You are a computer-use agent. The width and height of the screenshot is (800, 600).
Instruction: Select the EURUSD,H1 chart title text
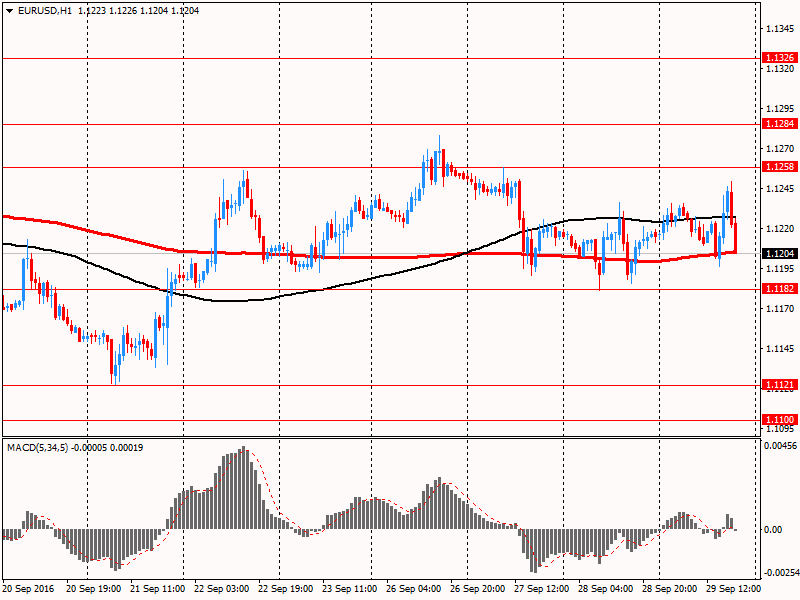coord(45,11)
